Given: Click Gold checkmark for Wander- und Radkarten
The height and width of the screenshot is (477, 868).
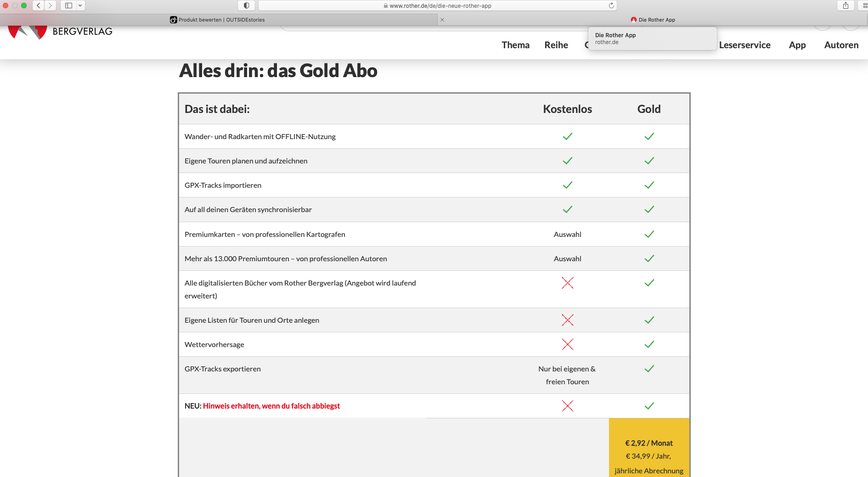Looking at the screenshot, I should [x=649, y=136].
